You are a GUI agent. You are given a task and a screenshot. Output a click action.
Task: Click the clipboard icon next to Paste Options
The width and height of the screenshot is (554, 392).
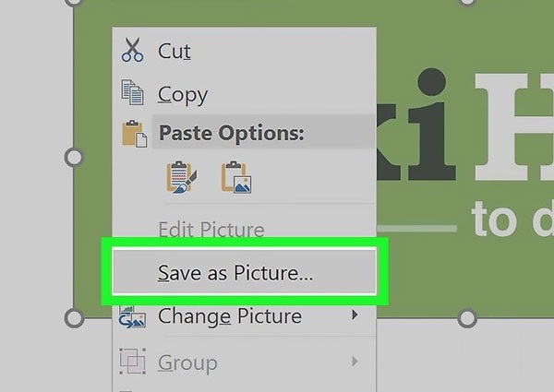tap(134, 133)
